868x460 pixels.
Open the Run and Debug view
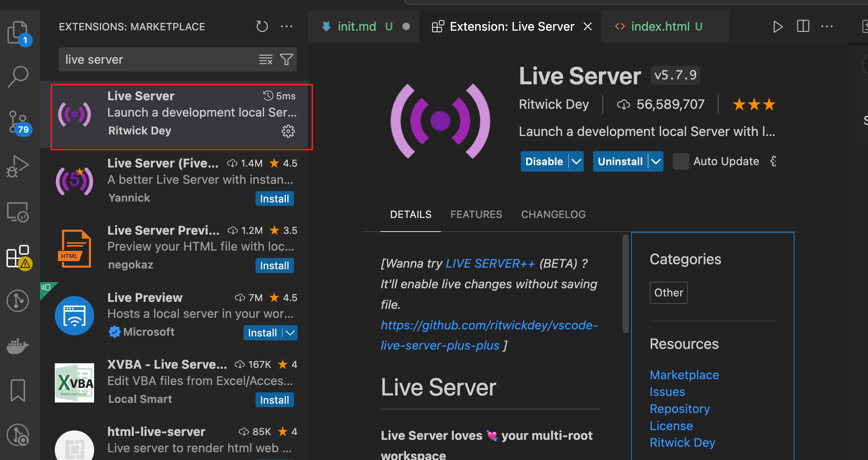point(18,167)
